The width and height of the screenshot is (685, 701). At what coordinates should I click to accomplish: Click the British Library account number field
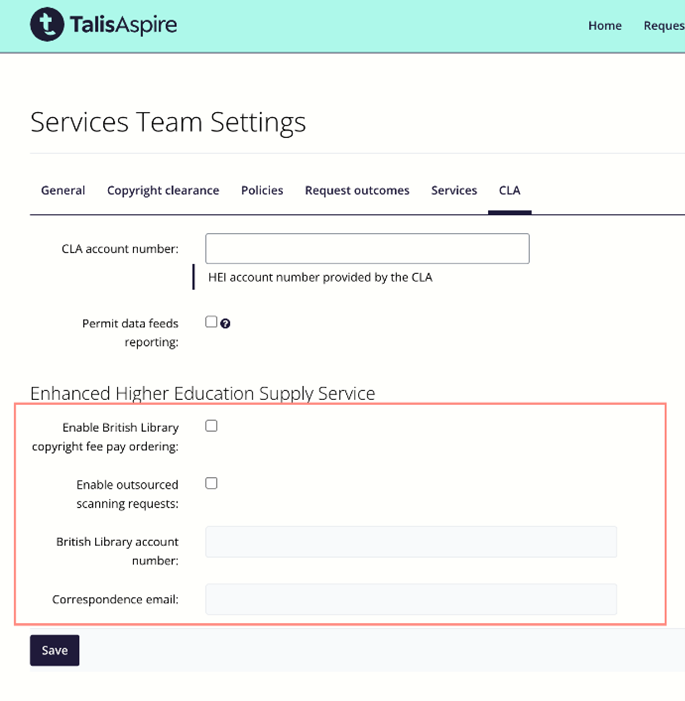tap(410, 541)
